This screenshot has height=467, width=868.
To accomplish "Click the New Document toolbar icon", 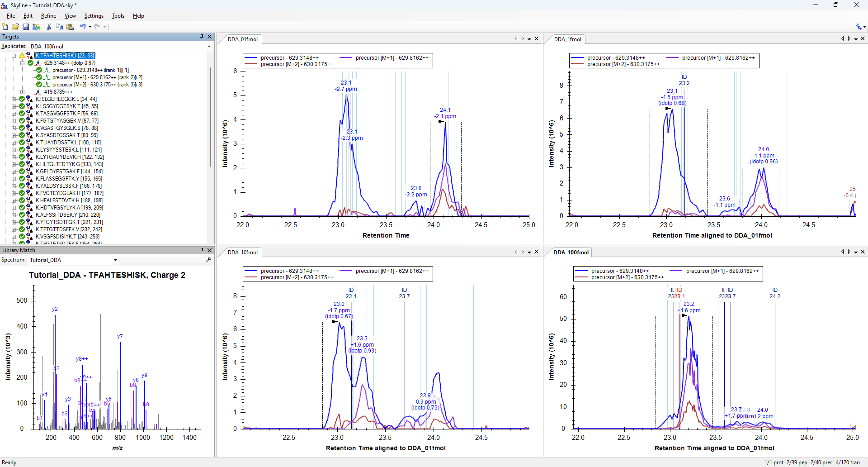I will 5,27.
